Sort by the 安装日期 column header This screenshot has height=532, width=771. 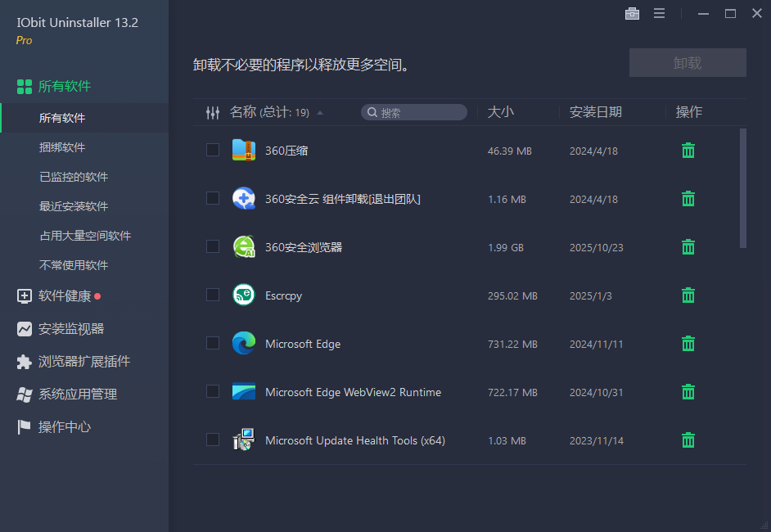[x=596, y=112]
